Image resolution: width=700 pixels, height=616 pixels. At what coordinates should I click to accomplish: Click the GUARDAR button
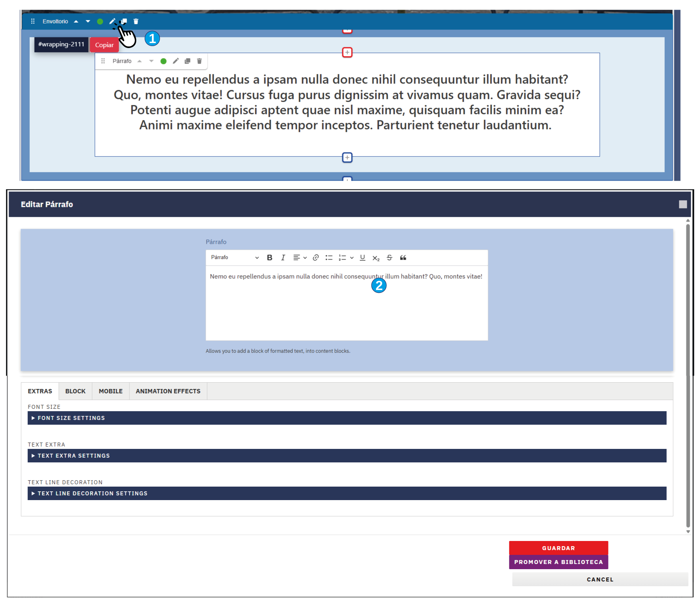[558, 548]
